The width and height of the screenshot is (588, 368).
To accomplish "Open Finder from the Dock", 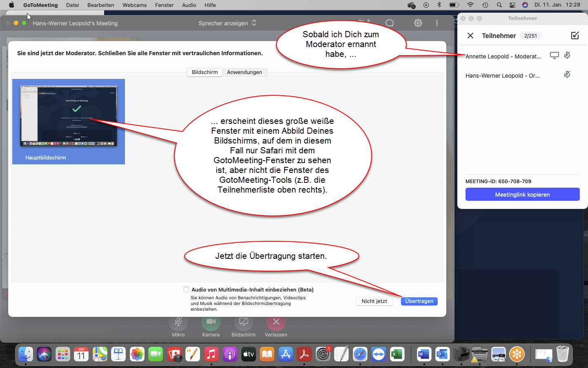I will click(25, 354).
